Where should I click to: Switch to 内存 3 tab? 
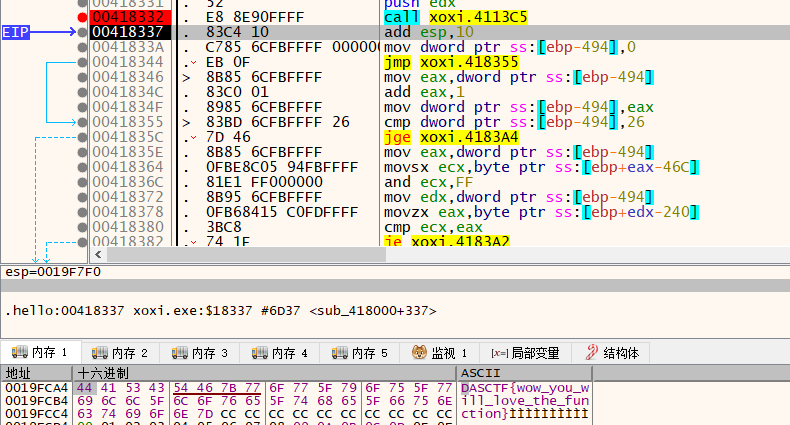[200, 352]
